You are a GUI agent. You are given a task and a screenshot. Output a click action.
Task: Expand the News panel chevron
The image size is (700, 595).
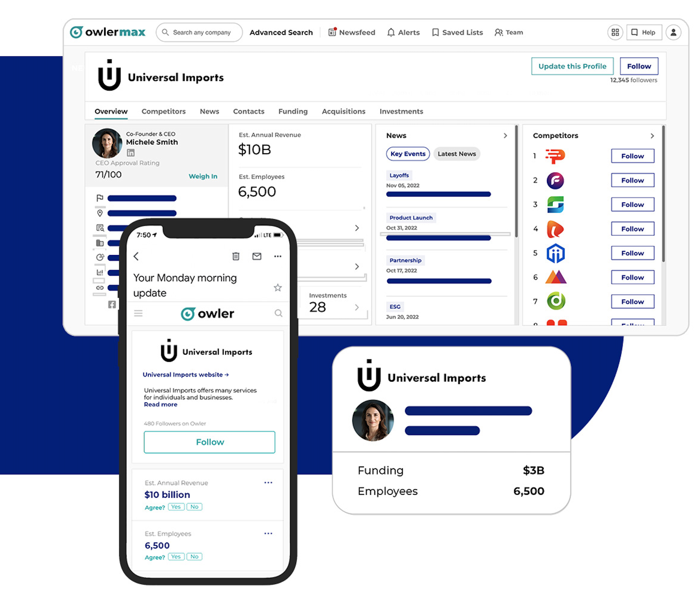505,136
